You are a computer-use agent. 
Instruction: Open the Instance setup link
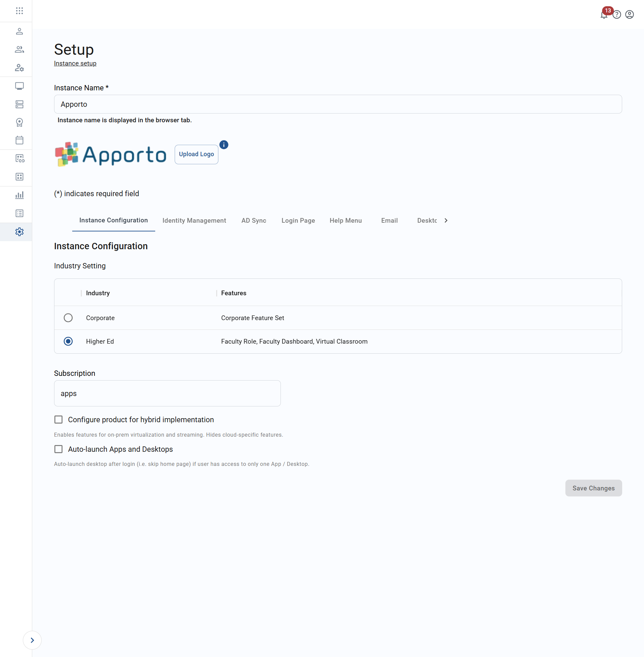pos(75,63)
